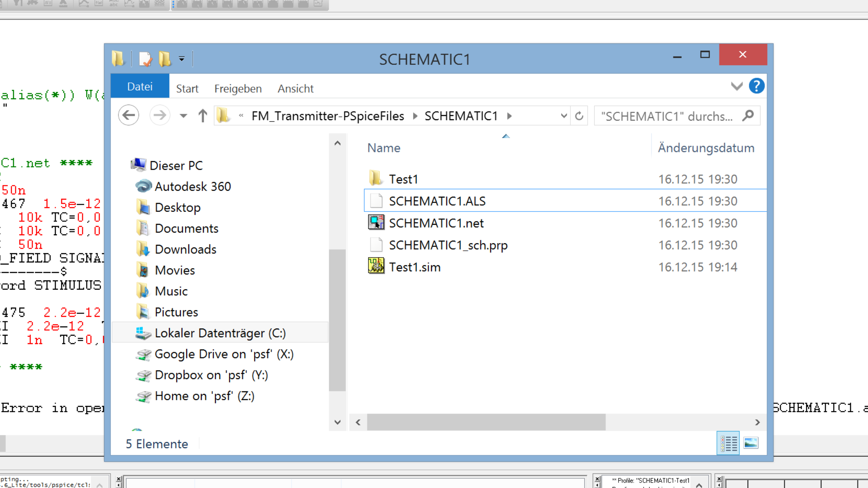Image resolution: width=868 pixels, height=488 pixels.
Task: Click in the SCHEMATIC1 search box
Action: click(x=667, y=116)
